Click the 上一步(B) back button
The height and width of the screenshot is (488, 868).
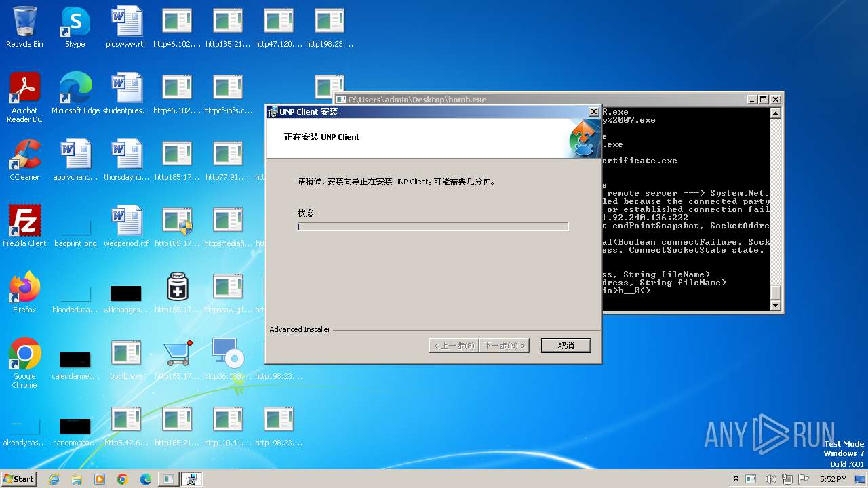coord(454,346)
